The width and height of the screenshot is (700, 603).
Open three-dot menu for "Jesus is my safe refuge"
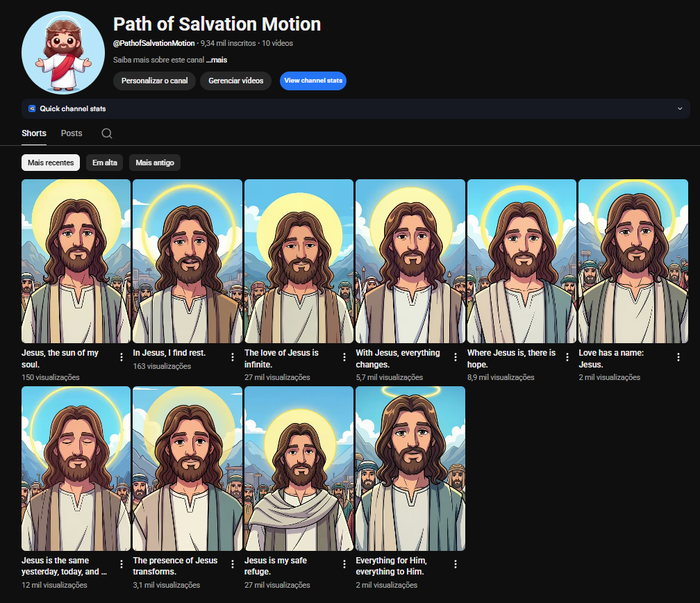[344, 564]
